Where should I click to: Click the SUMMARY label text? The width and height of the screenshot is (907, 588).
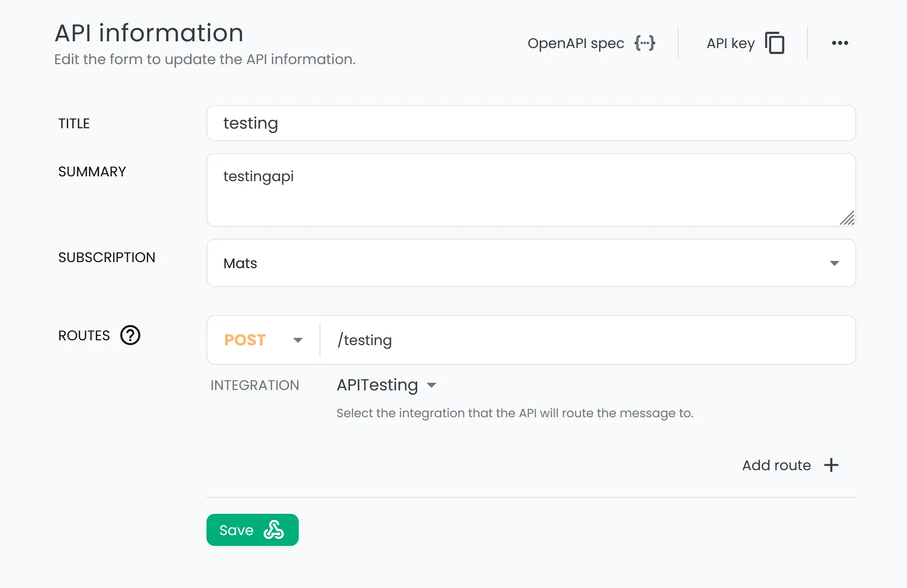point(92,172)
